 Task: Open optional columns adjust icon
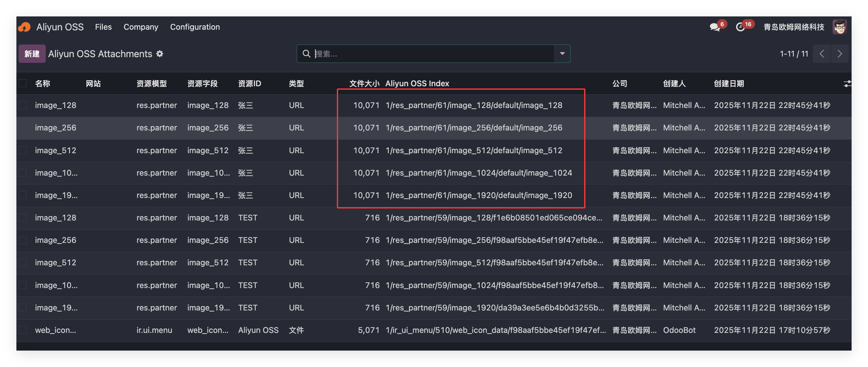tap(847, 84)
